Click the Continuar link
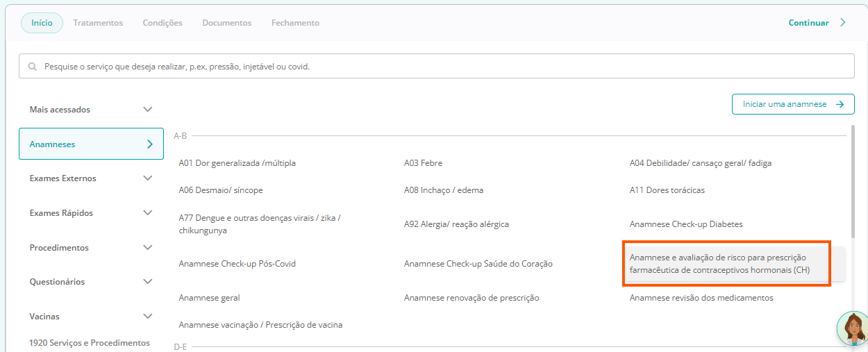The height and width of the screenshot is (352, 868). click(808, 23)
